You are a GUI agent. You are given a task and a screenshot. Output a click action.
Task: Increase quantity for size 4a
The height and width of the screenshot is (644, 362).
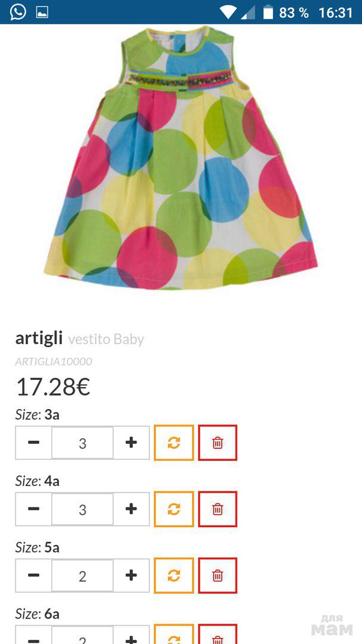pos(131,509)
